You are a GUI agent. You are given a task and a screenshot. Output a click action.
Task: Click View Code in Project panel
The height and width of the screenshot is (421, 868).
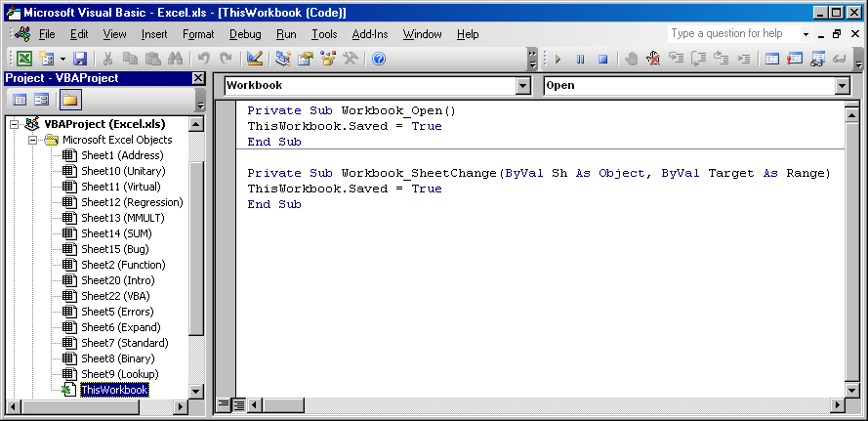tap(20, 100)
